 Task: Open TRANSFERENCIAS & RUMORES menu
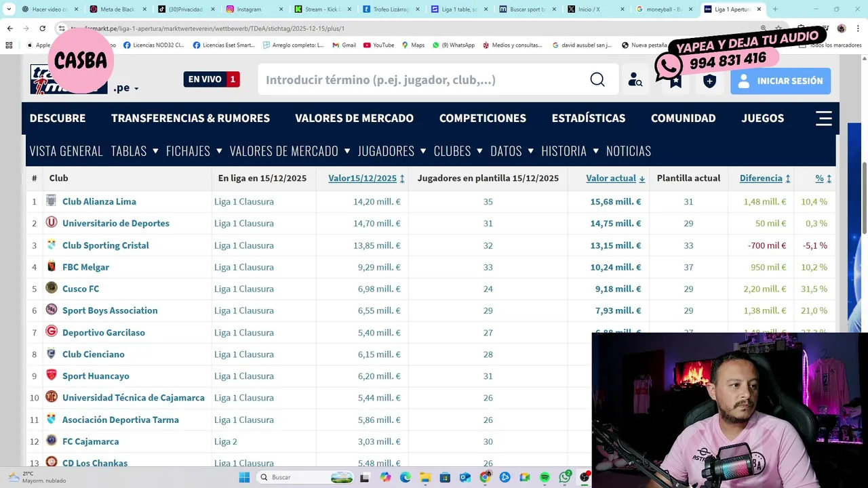point(191,118)
